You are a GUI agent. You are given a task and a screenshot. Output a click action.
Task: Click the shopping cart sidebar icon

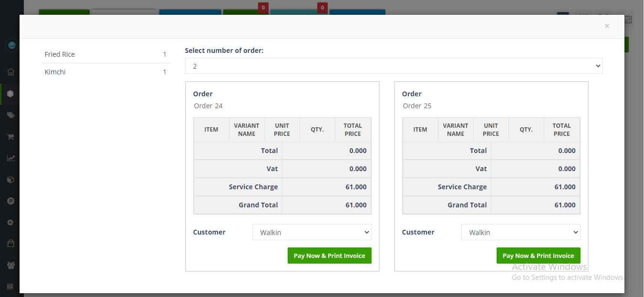point(10,137)
